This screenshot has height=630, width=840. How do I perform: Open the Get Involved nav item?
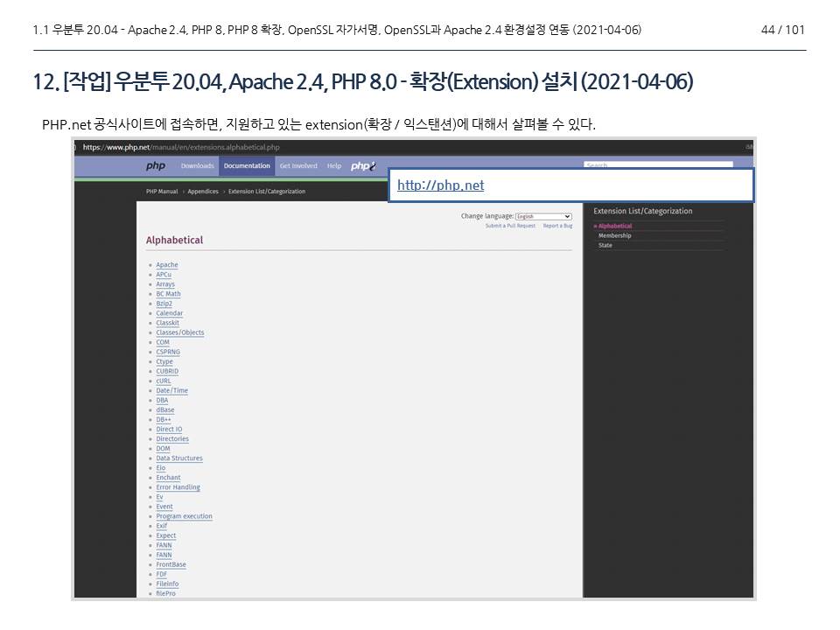tap(298, 166)
